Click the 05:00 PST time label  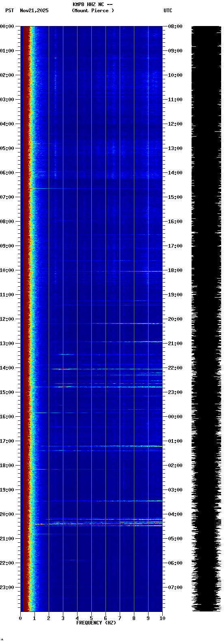click(7, 148)
